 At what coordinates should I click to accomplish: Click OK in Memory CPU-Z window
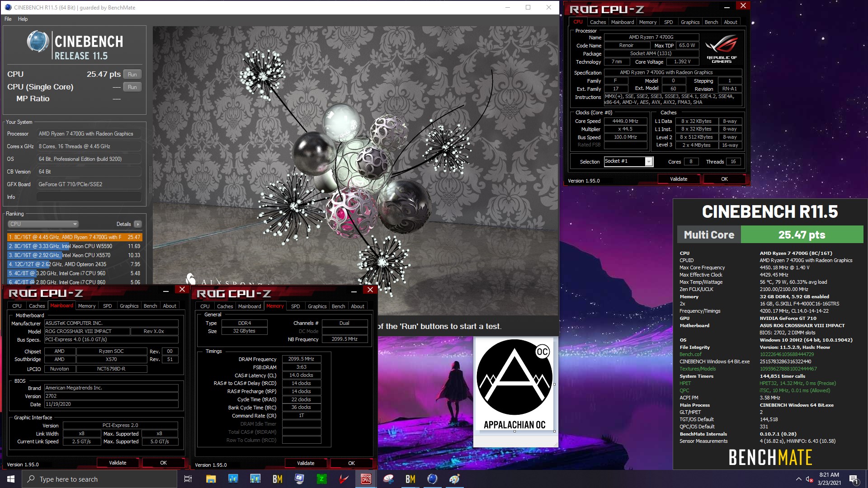[351, 463]
